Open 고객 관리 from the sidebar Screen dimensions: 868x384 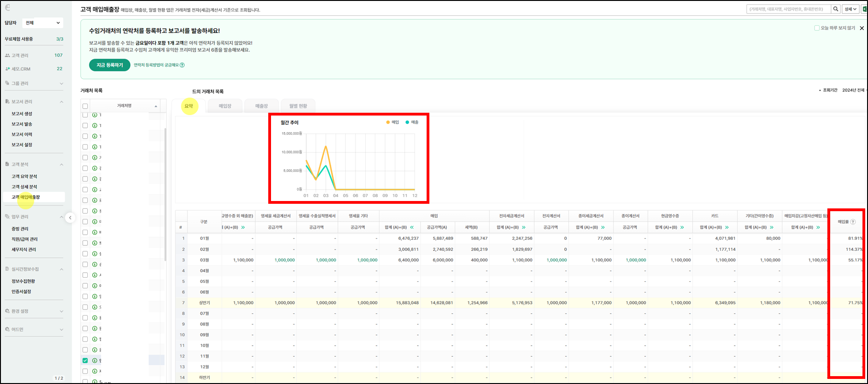[x=20, y=55]
